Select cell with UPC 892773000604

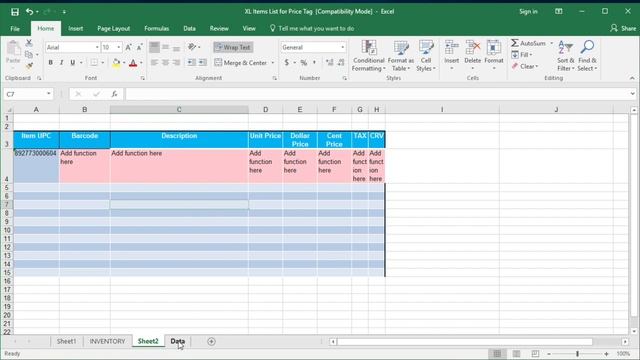pos(36,166)
